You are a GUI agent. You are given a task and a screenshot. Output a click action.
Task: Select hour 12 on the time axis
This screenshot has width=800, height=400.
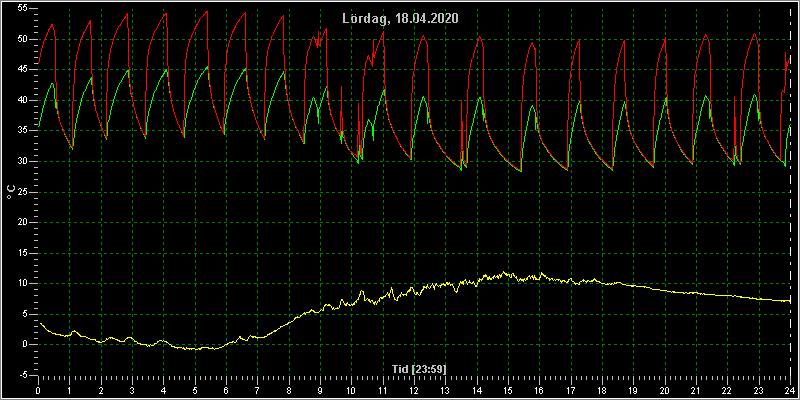pyautogui.click(x=414, y=390)
